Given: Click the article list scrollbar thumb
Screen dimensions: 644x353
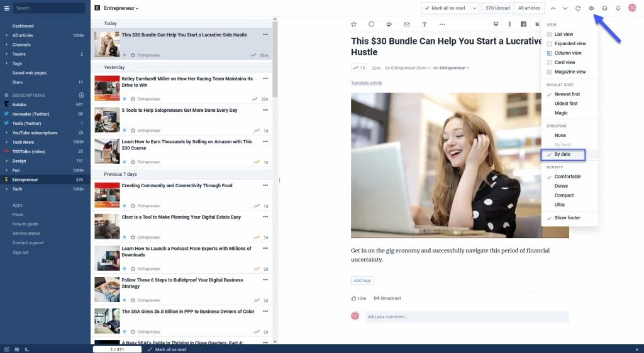Looking at the screenshot, I should click(x=275, y=60).
